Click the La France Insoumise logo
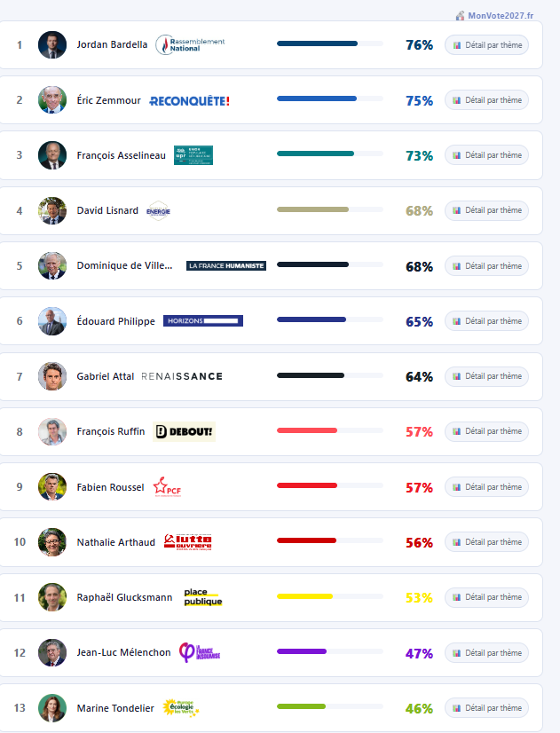 pyautogui.click(x=199, y=652)
